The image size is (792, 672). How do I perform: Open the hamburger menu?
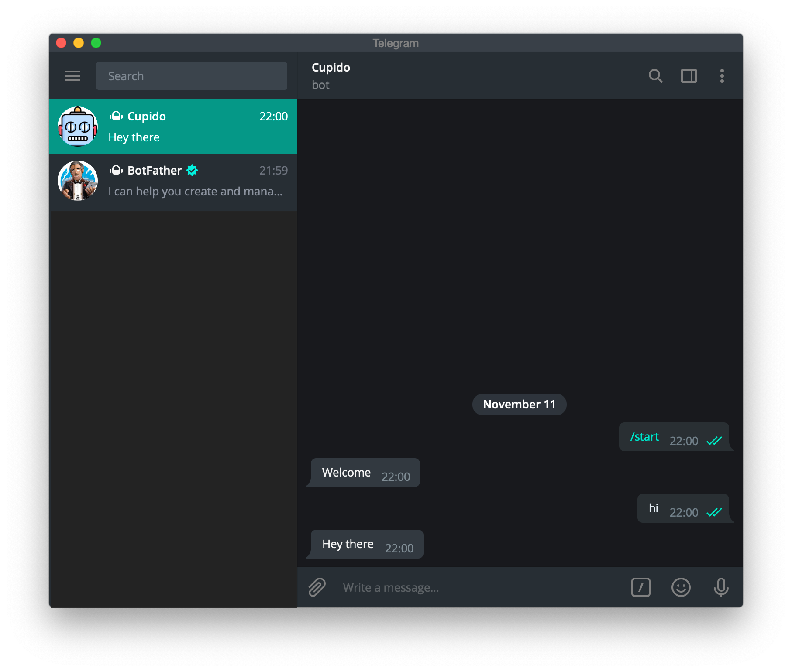[72, 75]
